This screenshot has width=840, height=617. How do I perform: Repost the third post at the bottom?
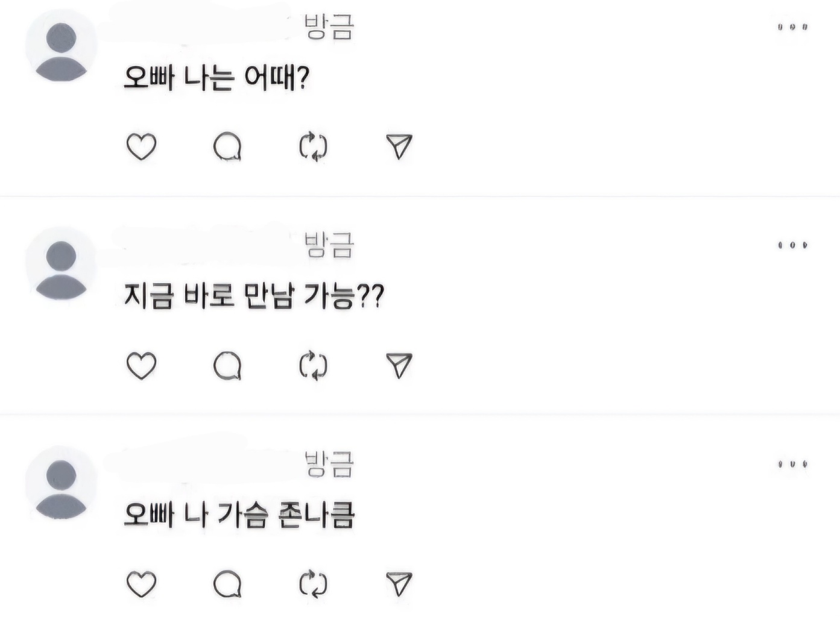313,584
